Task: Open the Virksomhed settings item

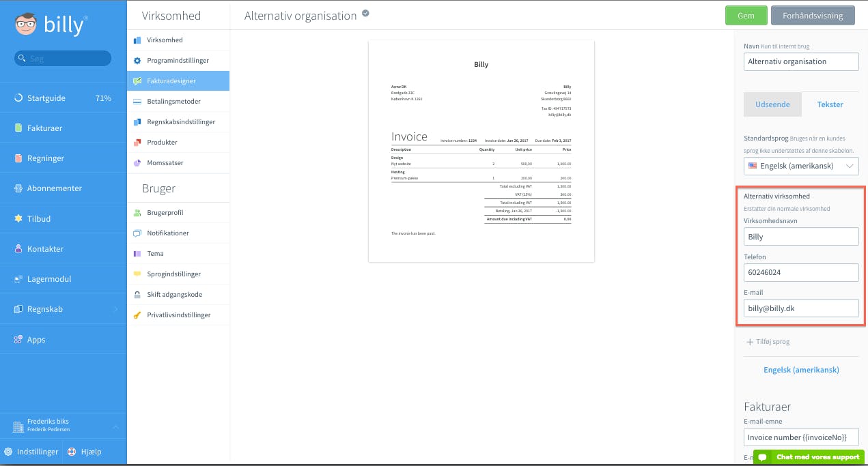Action: pos(178,40)
